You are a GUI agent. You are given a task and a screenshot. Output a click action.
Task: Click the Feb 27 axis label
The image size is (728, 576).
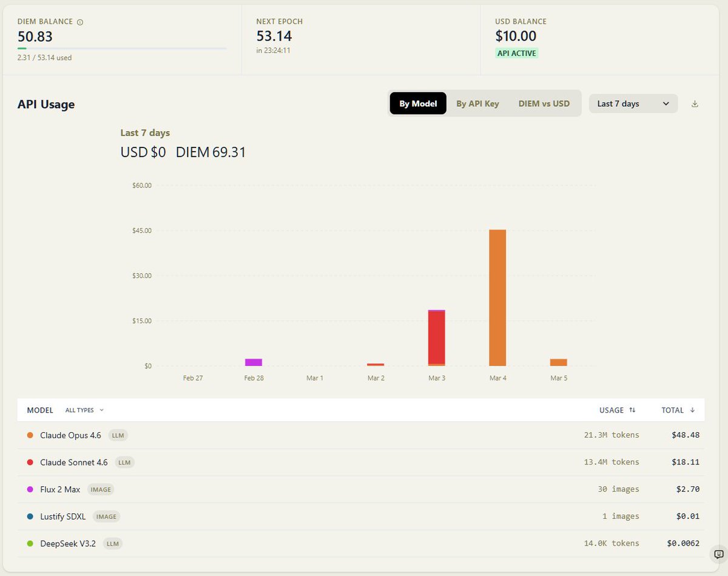193,378
